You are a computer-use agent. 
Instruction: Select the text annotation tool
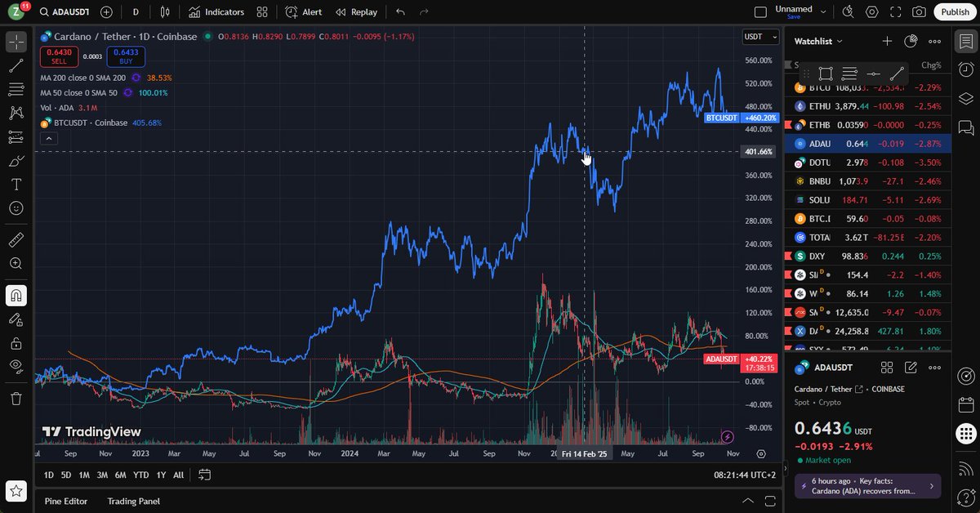[16, 185]
